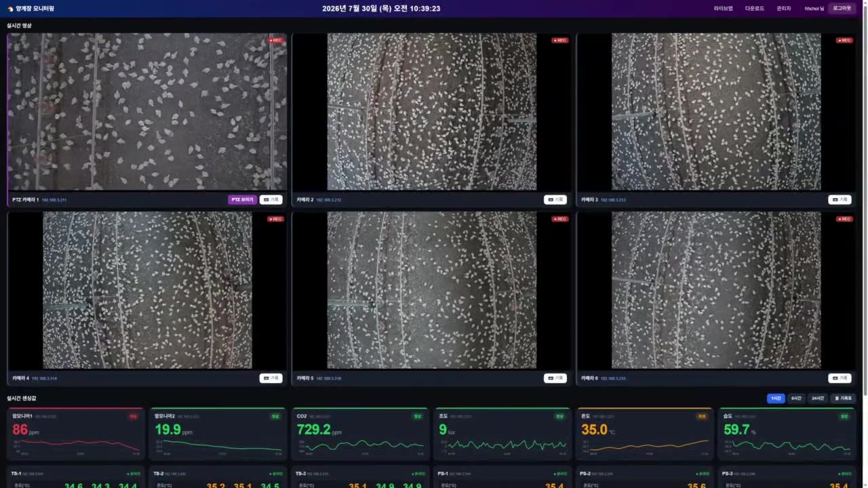Select the 카메라 3 video feed
The image size is (868, 488).
tap(716, 112)
